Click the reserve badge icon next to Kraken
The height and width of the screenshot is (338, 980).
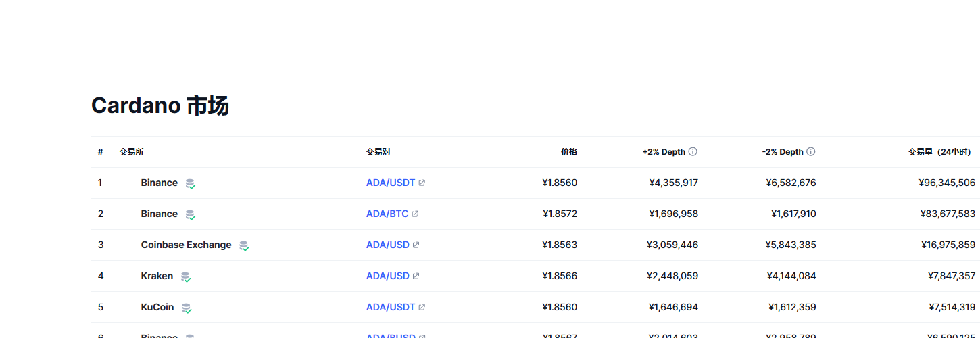(x=185, y=277)
